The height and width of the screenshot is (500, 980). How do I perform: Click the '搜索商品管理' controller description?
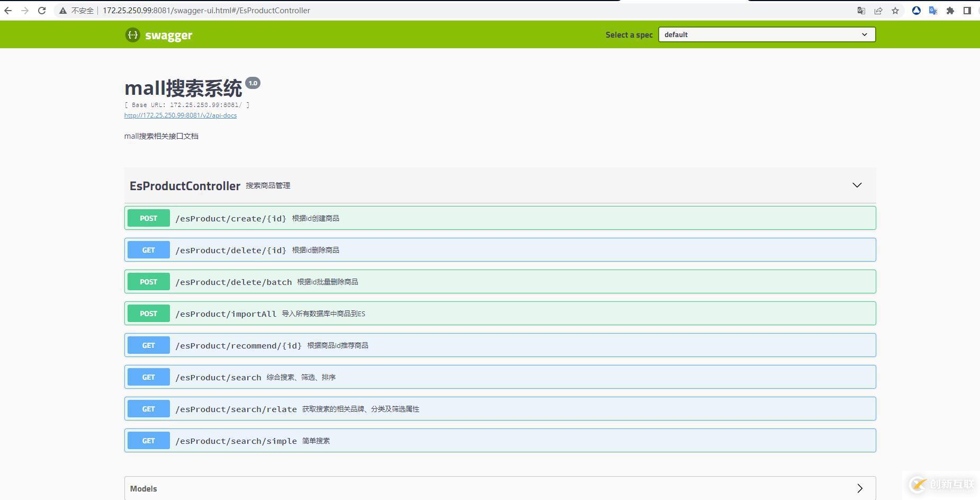click(268, 185)
